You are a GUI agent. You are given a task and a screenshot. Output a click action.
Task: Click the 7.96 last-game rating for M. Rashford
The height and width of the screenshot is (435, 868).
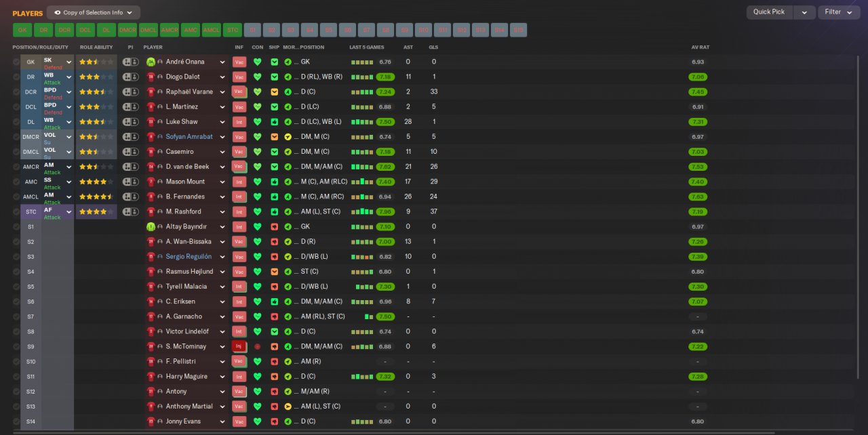tap(386, 212)
